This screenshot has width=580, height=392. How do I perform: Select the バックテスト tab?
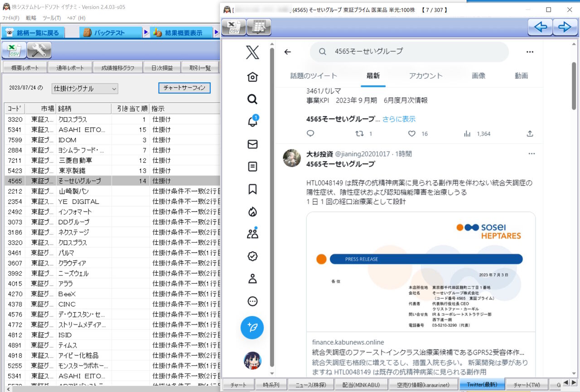(x=111, y=33)
